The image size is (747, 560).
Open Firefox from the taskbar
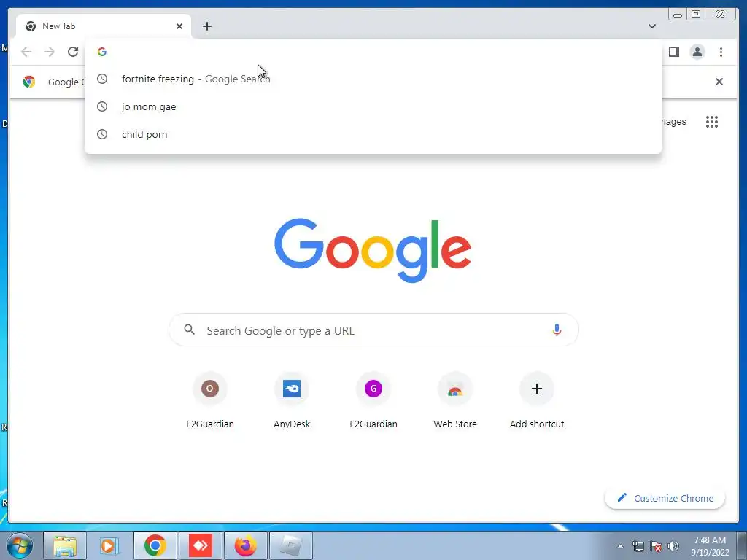(246, 545)
